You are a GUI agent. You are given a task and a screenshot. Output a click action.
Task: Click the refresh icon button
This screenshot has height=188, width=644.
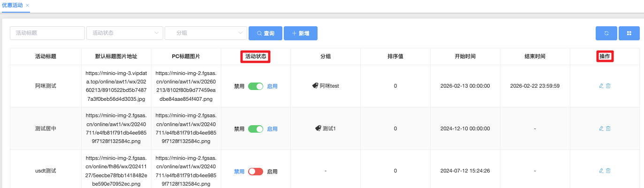(606, 33)
